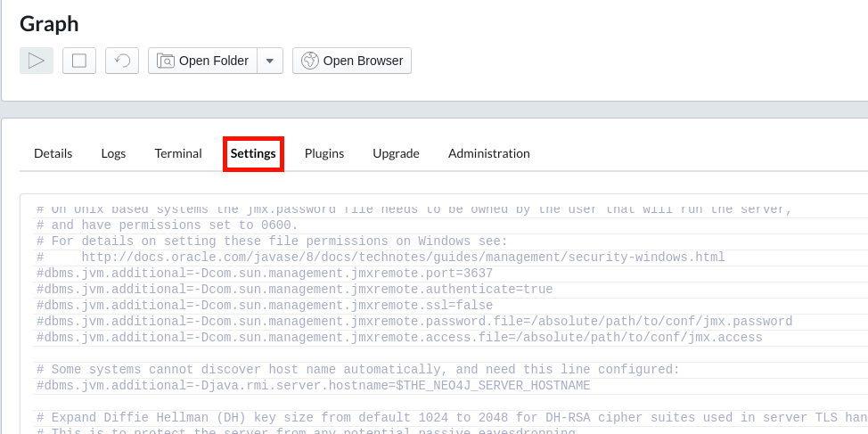The image size is (868, 434).
Task: Expand the dropdown arrow beside Open Folder
Action: coord(270,61)
